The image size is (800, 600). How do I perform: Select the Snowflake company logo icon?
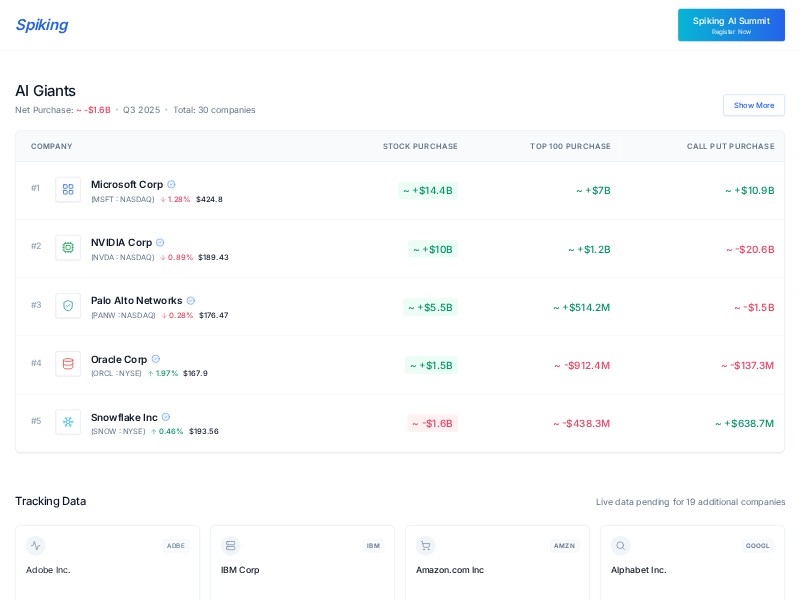point(68,422)
